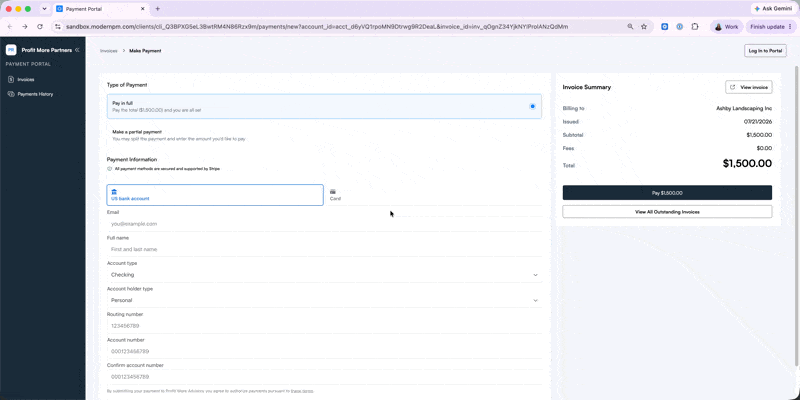This screenshot has height=400, width=800.
Task: Click the Card payment icon
Action: click(x=333, y=192)
